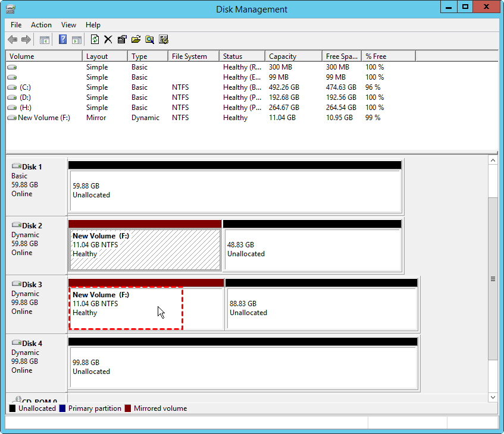Click the black Unallocated legend swatch
This screenshot has width=504, height=434.
[x=12, y=408]
